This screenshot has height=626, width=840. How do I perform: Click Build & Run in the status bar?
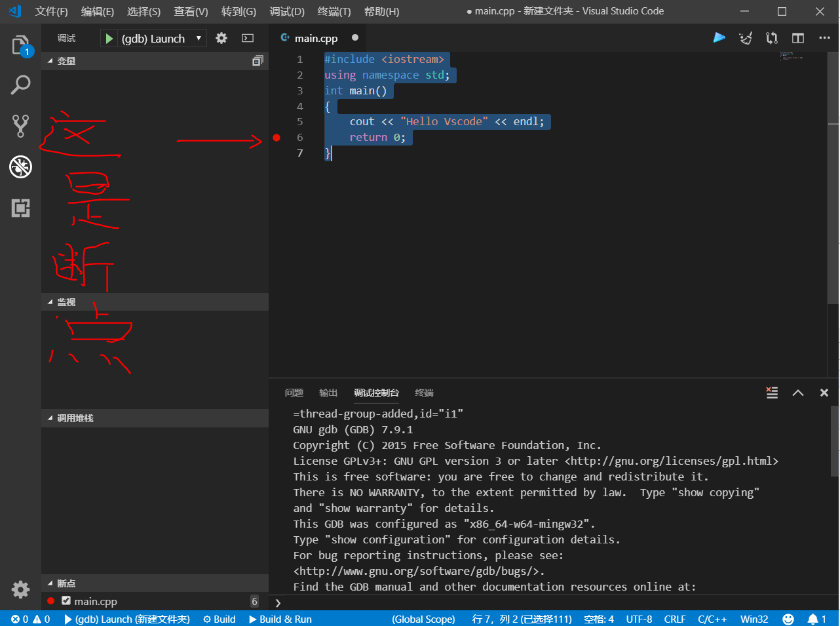[x=280, y=619]
